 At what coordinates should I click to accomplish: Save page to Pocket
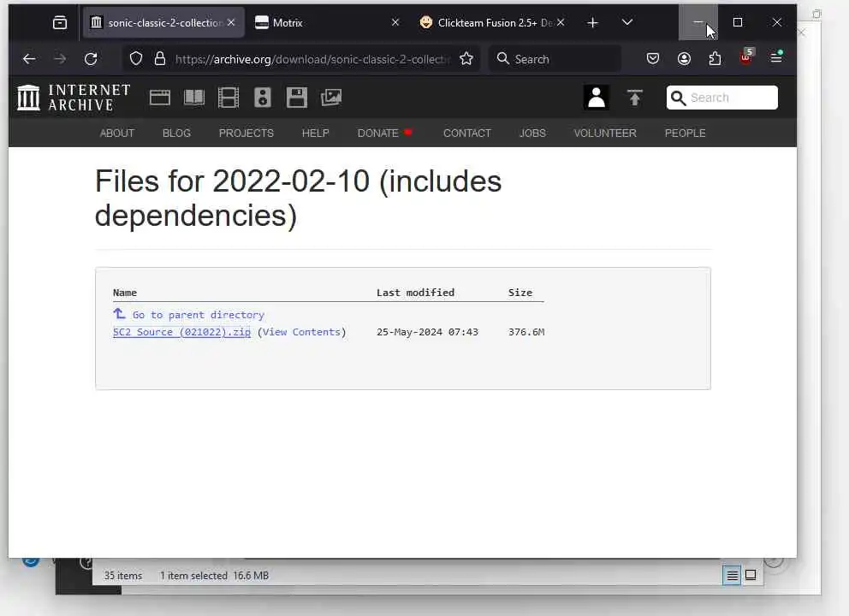[653, 58]
